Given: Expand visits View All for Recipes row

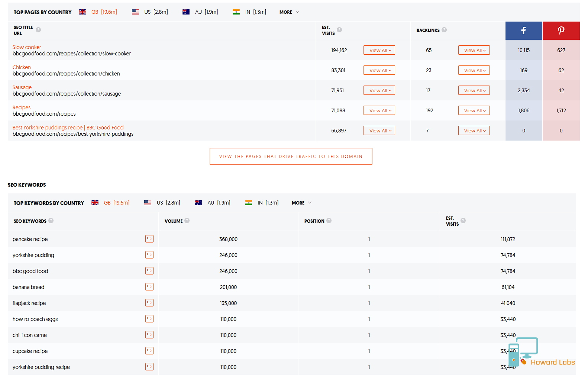Looking at the screenshot, I should [379, 110].
